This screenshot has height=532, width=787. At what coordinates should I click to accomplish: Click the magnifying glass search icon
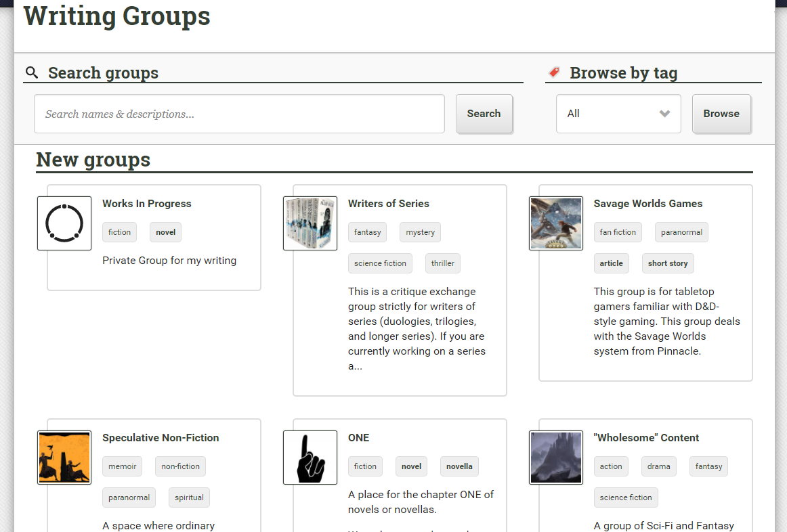point(32,72)
